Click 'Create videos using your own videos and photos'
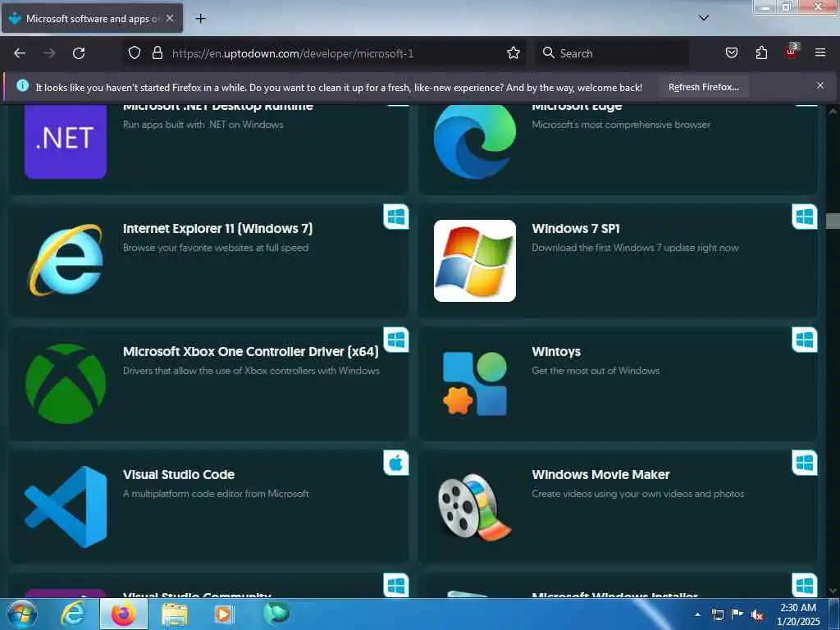Screen dimensions: 840x630 coord(637,494)
